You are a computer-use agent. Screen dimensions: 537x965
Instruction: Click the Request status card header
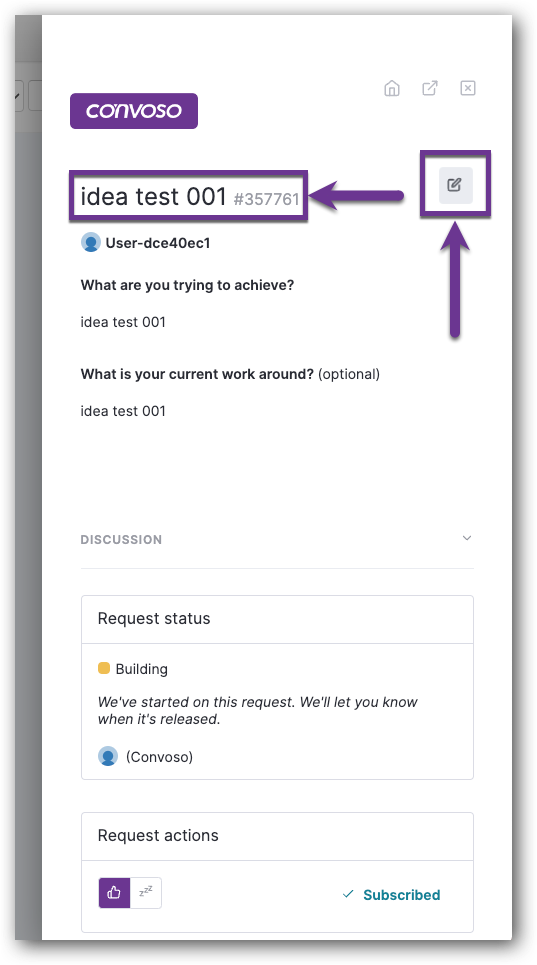[277, 619]
